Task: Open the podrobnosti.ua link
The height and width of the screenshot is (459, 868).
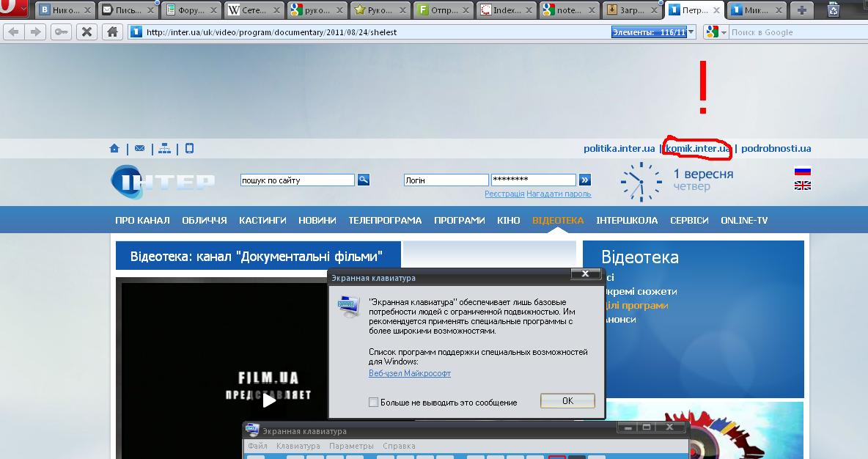Action: (776, 148)
